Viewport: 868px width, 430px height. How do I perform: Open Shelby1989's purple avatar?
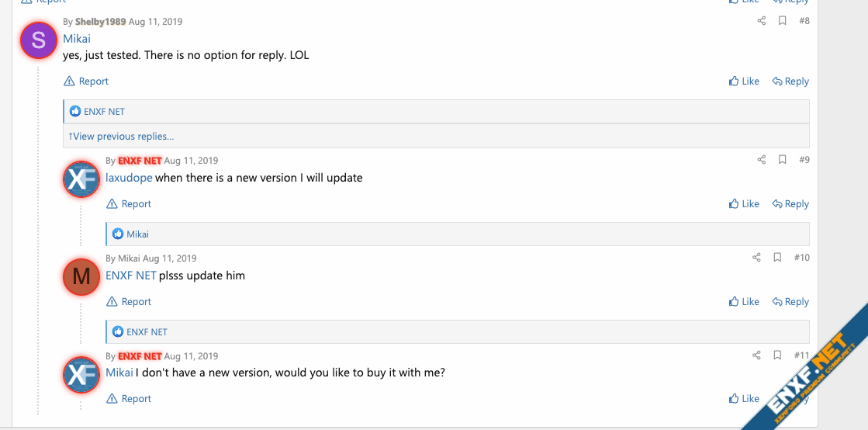point(38,41)
